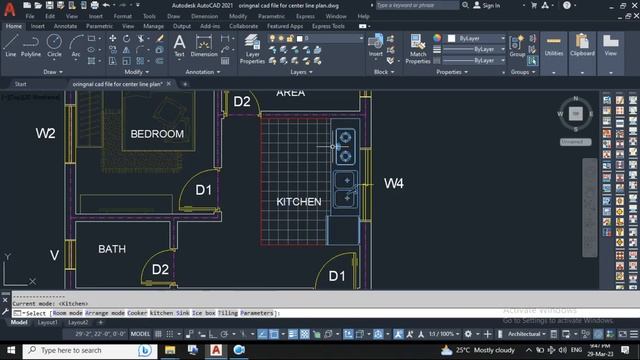
Task: Expand the Draw panel dropdown
Action: coord(53,72)
